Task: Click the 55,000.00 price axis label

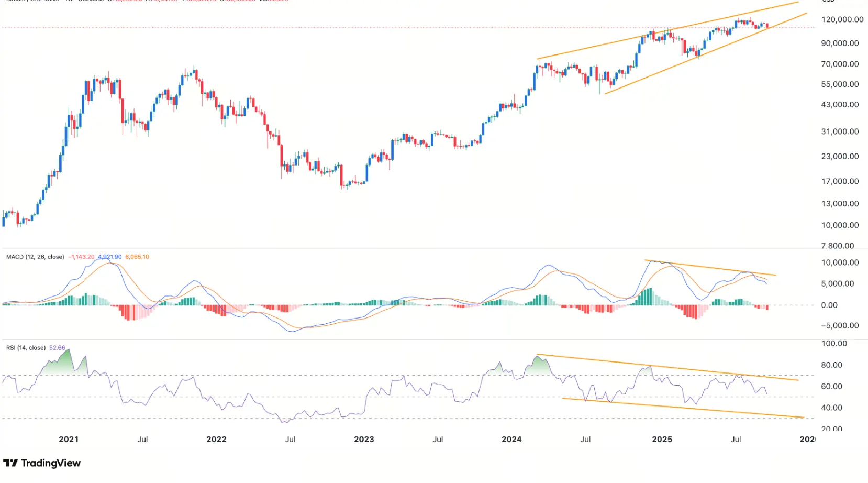Action: pyautogui.click(x=840, y=84)
